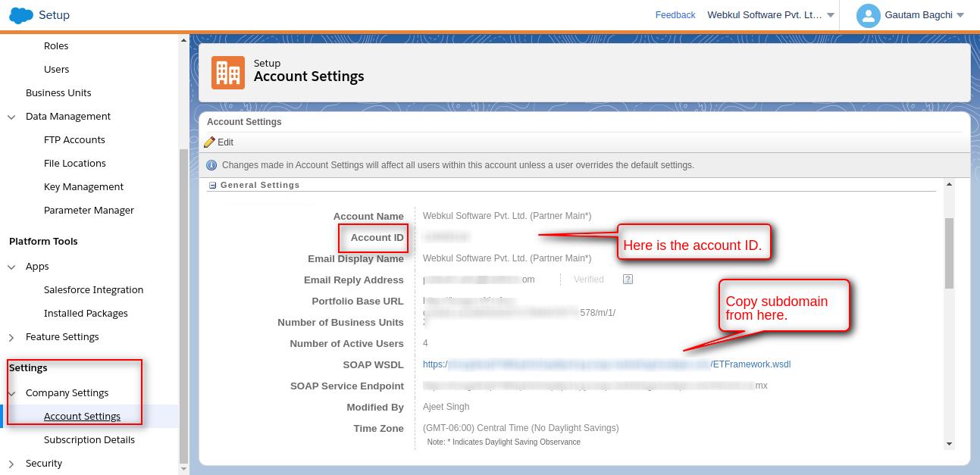Expand the Security node
This screenshot has width=980, height=475.
[x=11, y=464]
